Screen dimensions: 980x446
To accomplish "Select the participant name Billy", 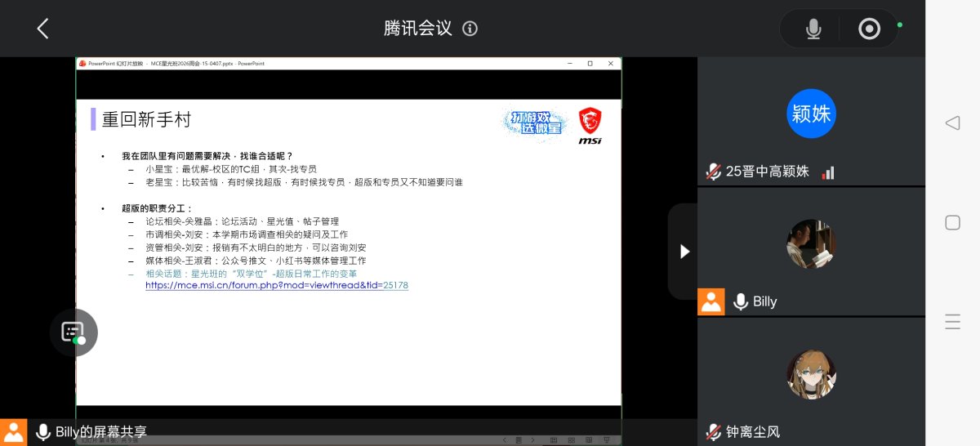I will click(x=764, y=301).
